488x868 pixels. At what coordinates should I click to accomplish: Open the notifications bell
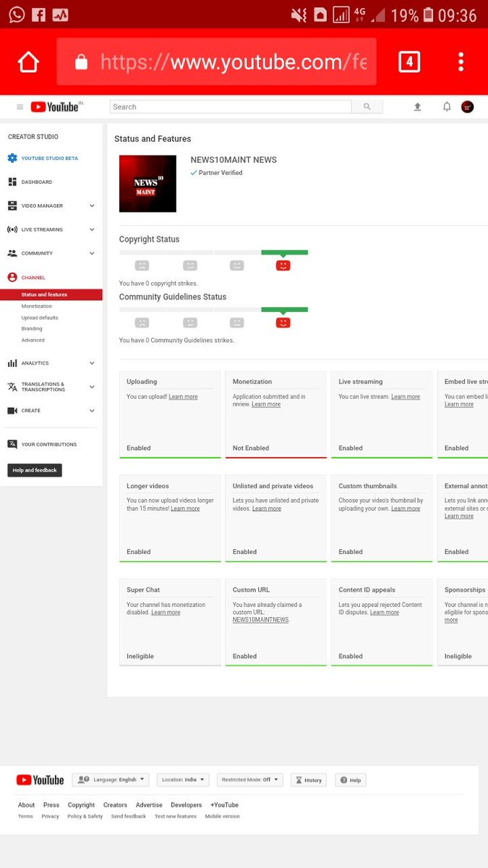pyautogui.click(x=447, y=107)
